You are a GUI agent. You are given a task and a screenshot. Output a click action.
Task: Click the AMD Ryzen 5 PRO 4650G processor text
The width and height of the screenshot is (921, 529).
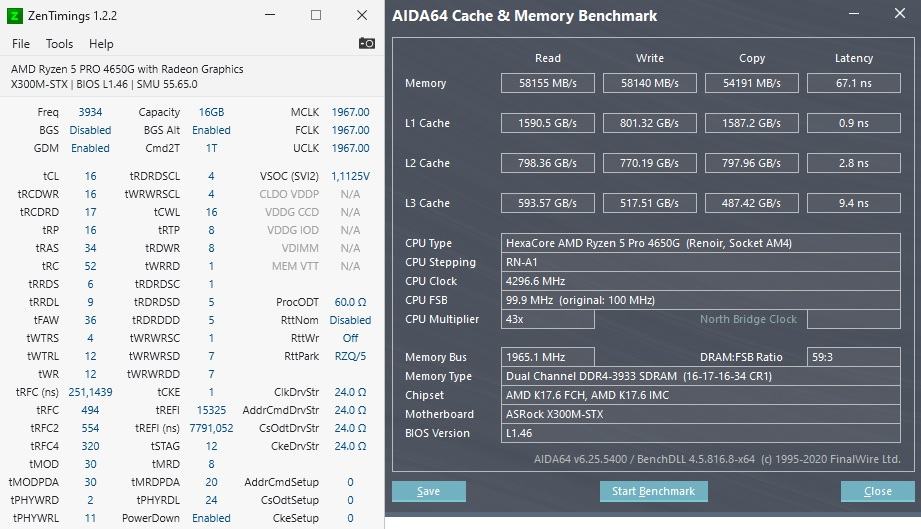point(127,69)
